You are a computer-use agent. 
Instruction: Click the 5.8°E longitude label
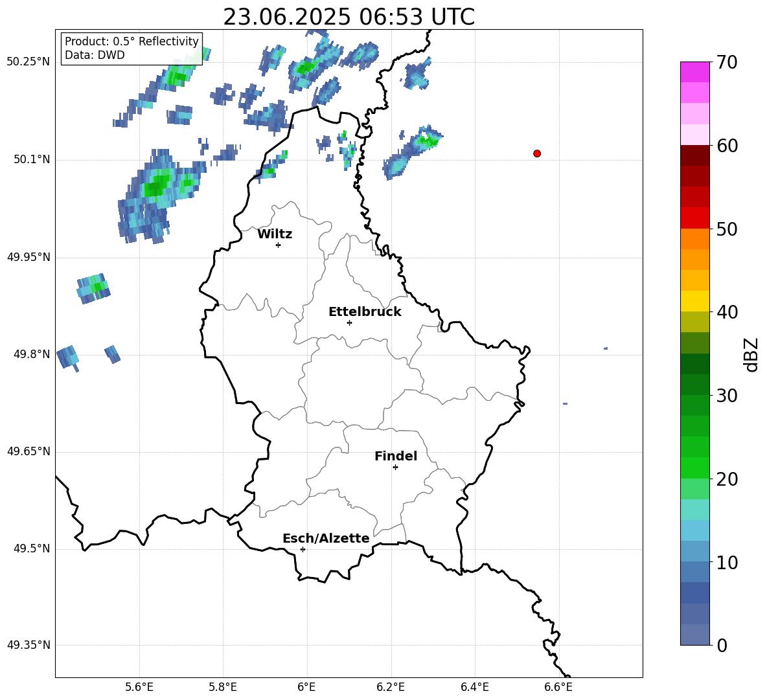223,688
